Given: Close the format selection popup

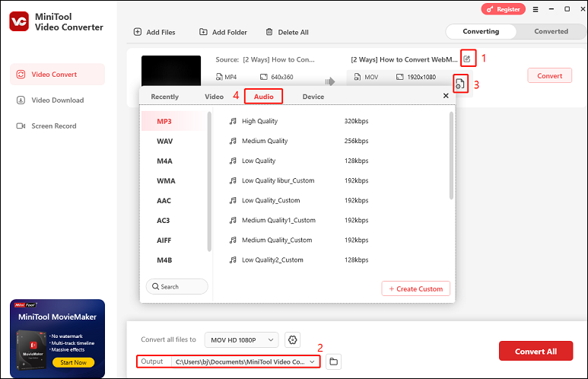Looking at the screenshot, I should click(446, 96).
